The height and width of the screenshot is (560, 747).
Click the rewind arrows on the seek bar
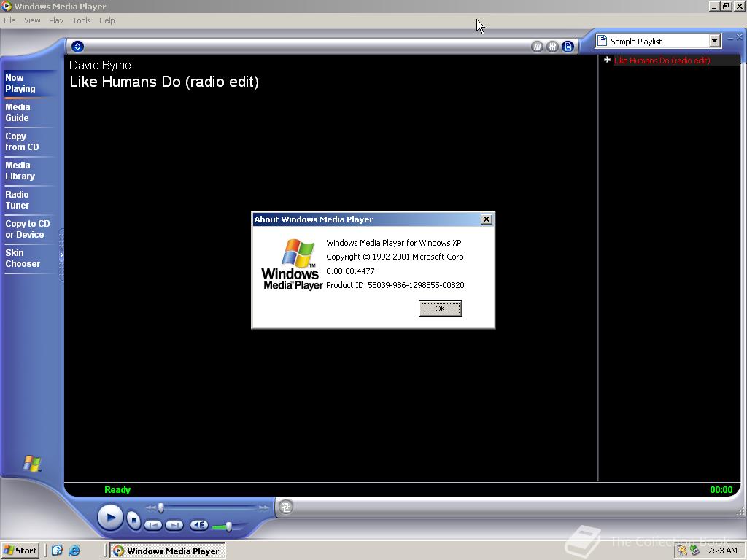click(x=150, y=508)
